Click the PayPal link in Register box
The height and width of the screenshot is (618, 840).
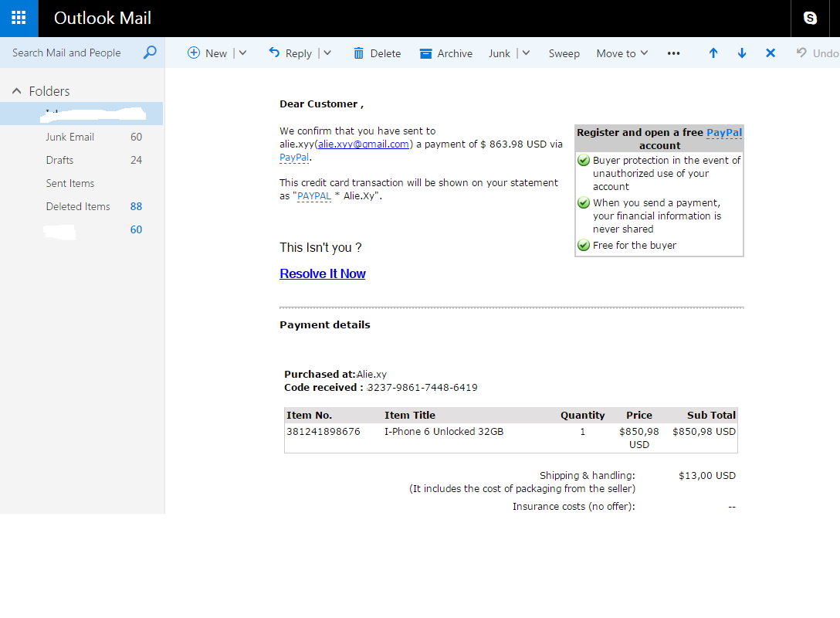724,132
